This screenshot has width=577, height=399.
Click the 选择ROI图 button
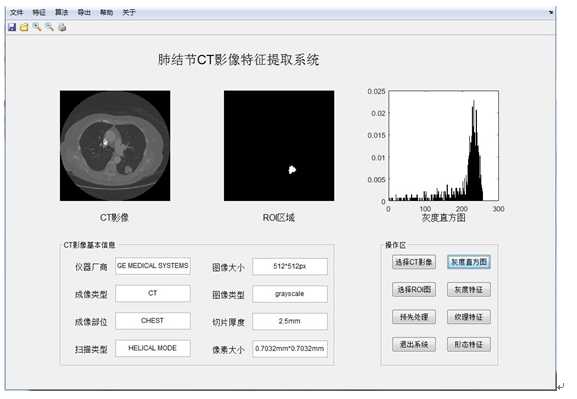click(414, 290)
